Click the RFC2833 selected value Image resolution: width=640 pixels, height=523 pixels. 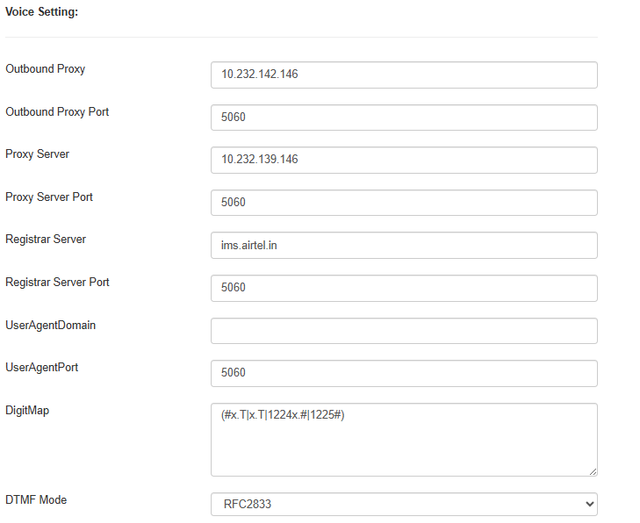[247, 504]
